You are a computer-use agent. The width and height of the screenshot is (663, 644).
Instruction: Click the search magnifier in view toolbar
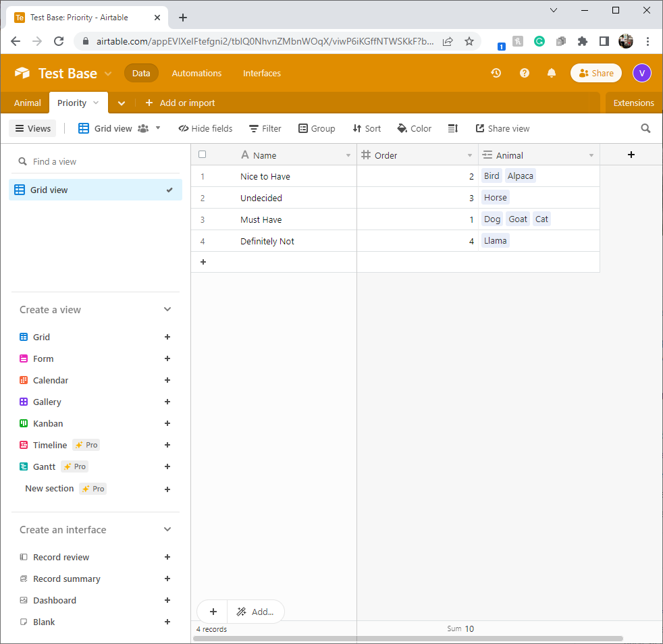(645, 128)
